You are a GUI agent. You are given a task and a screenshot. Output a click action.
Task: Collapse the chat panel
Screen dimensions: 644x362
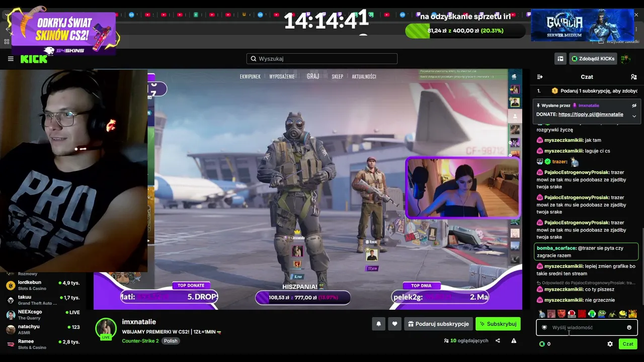(x=540, y=77)
